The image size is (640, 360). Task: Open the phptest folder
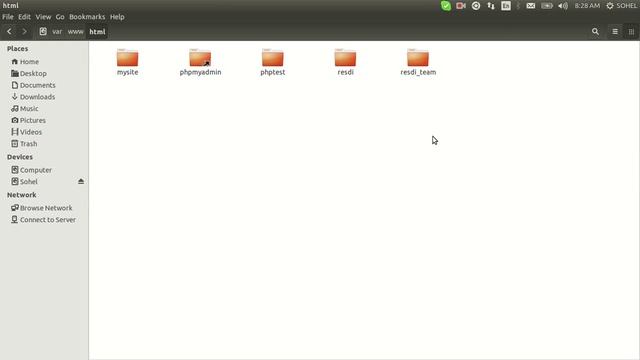[273, 62]
